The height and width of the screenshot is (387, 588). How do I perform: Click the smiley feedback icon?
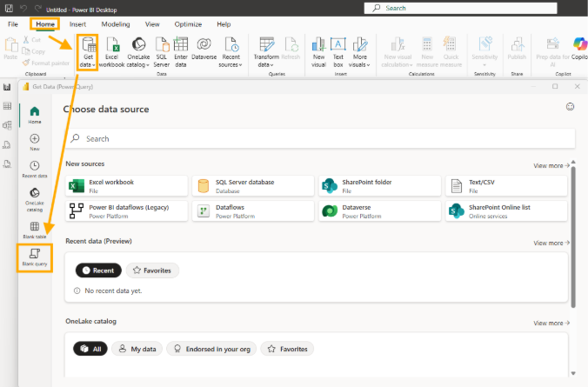(x=570, y=107)
